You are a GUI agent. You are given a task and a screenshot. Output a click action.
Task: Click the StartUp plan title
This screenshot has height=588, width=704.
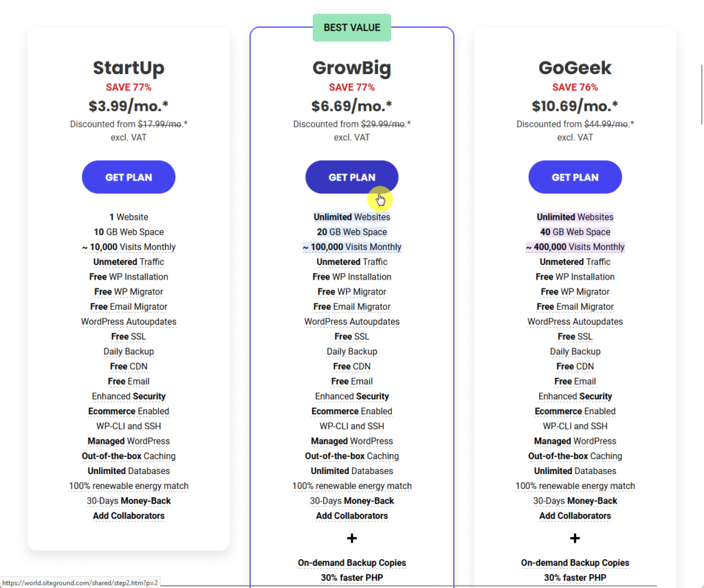coord(129,68)
